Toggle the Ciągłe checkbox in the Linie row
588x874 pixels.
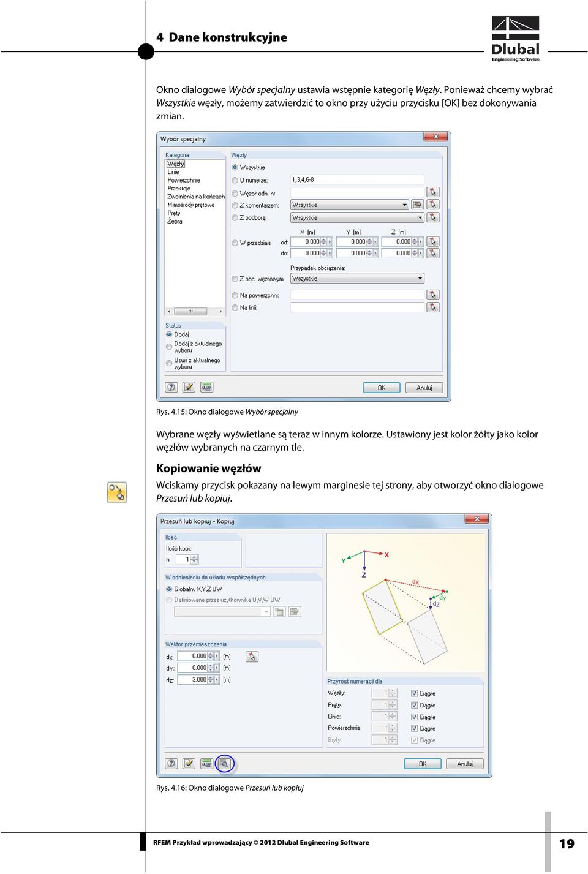(414, 717)
